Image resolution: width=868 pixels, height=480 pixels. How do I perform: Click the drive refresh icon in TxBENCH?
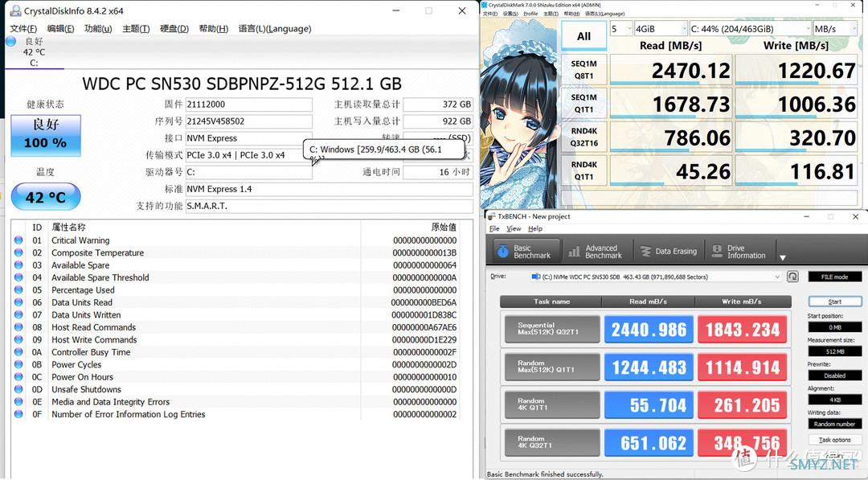tap(792, 277)
